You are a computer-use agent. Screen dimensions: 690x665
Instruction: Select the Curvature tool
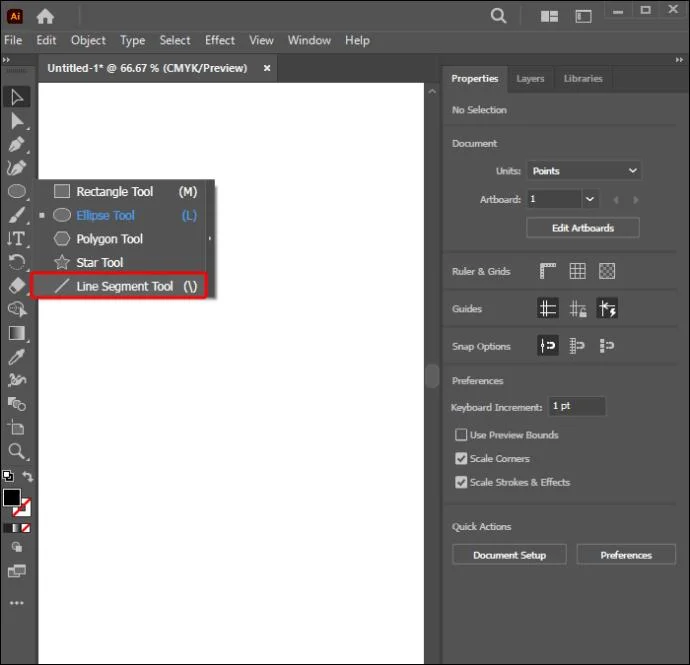pyautogui.click(x=17, y=168)
